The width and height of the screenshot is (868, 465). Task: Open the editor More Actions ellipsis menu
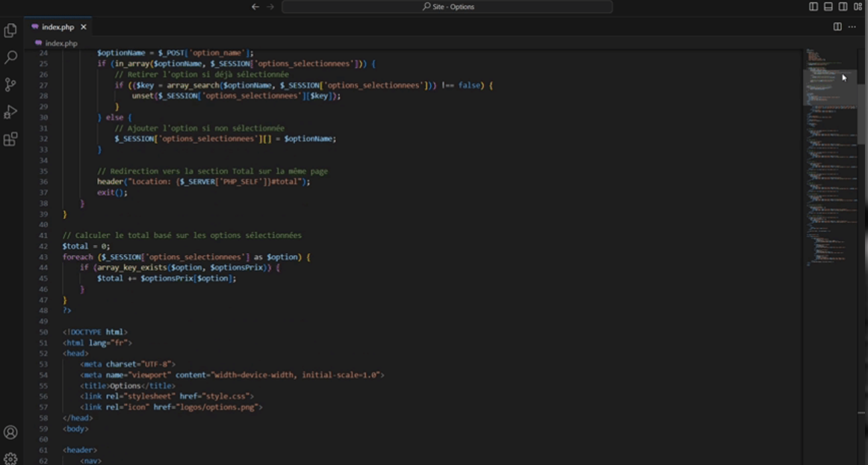(x=852, y=27)
